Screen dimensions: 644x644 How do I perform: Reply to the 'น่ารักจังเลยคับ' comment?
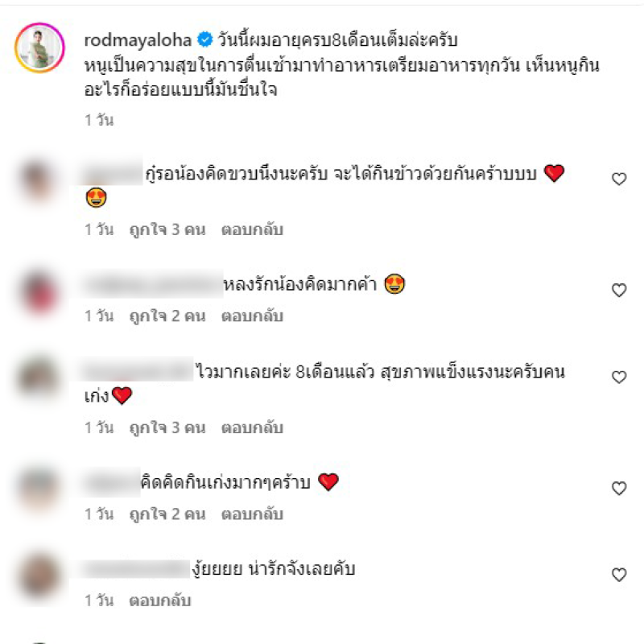pos(160,601)
